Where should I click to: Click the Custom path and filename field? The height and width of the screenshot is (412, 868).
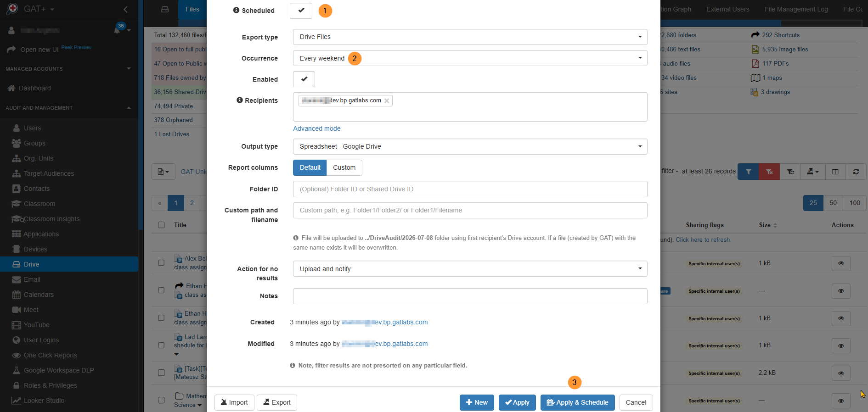(470, 210)
